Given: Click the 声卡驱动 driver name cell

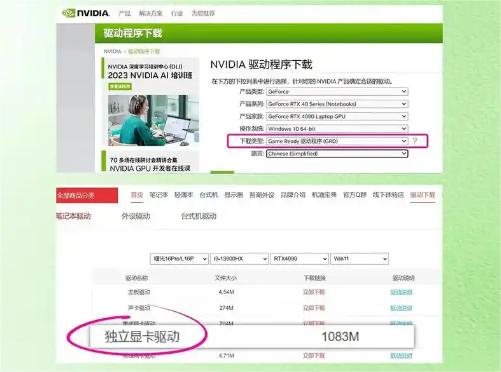Looking at the screenshot, I should click(139, 308).
